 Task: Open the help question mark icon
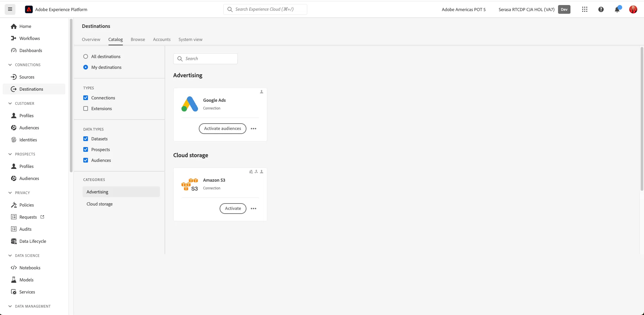click(601, 9)
